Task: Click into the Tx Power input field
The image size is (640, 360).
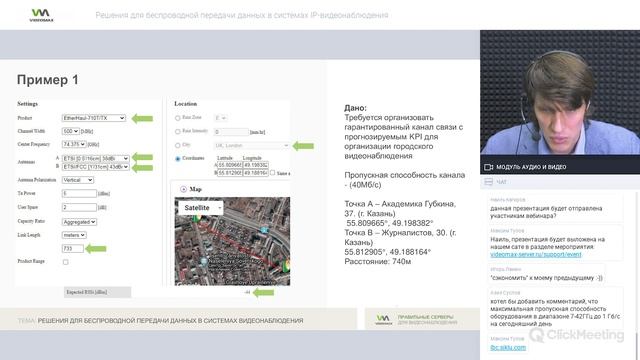Action: point(79,193)
